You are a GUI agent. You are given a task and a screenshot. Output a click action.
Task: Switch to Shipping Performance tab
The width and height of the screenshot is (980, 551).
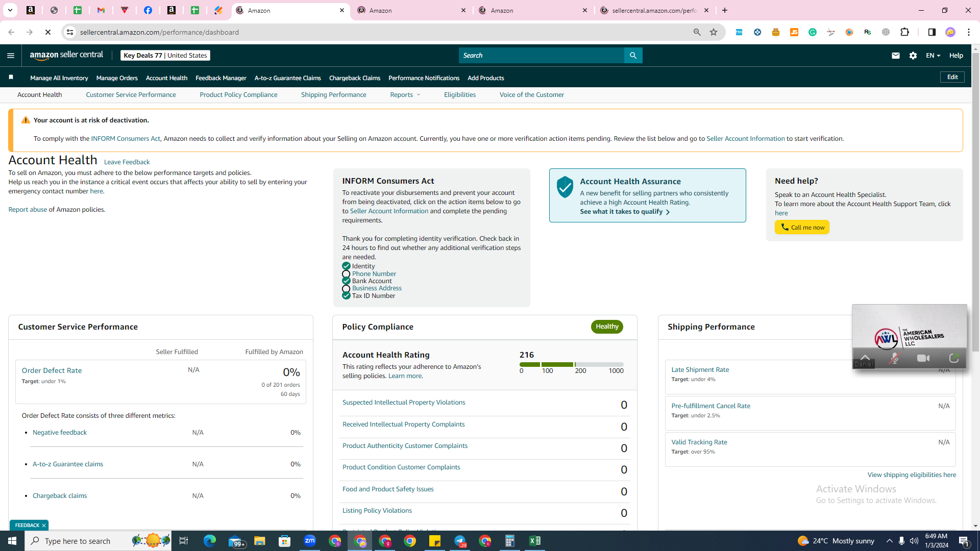(x=333, y=95)
